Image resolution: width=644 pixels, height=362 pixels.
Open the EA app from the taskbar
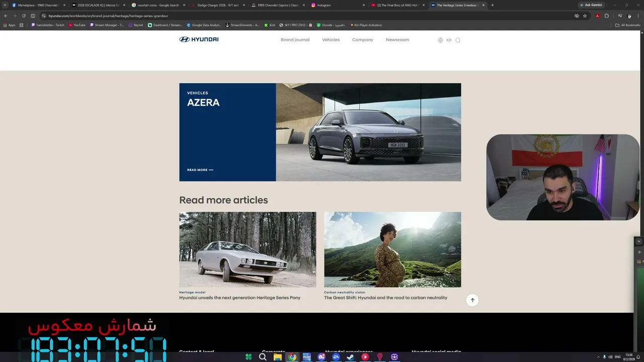[336, 357]
